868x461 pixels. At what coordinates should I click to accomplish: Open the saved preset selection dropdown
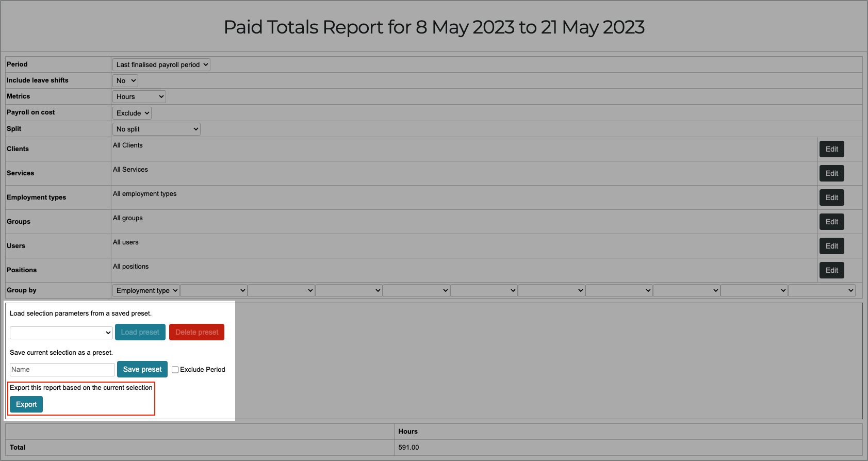(61, 333)
